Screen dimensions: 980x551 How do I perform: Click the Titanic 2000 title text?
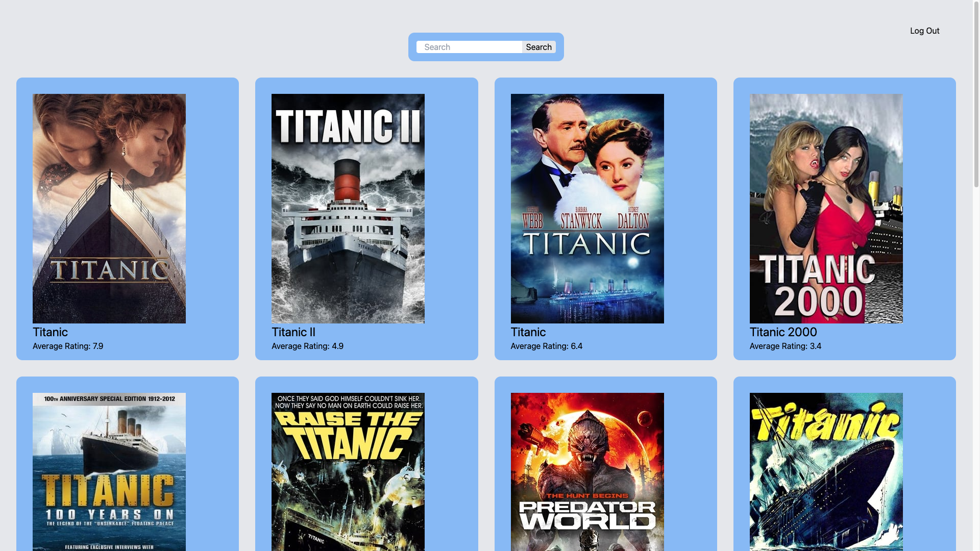[x=783, y=332]
